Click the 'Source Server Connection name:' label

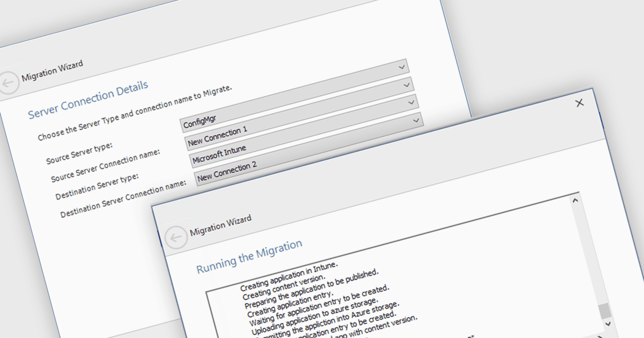106,166
